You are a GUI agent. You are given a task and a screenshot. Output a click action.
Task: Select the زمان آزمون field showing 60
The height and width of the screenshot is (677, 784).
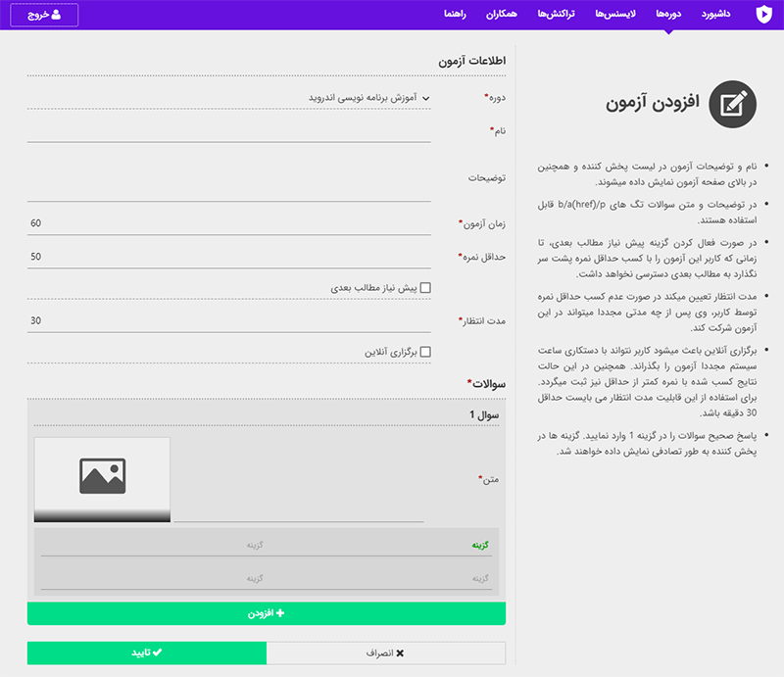point(229,223)
